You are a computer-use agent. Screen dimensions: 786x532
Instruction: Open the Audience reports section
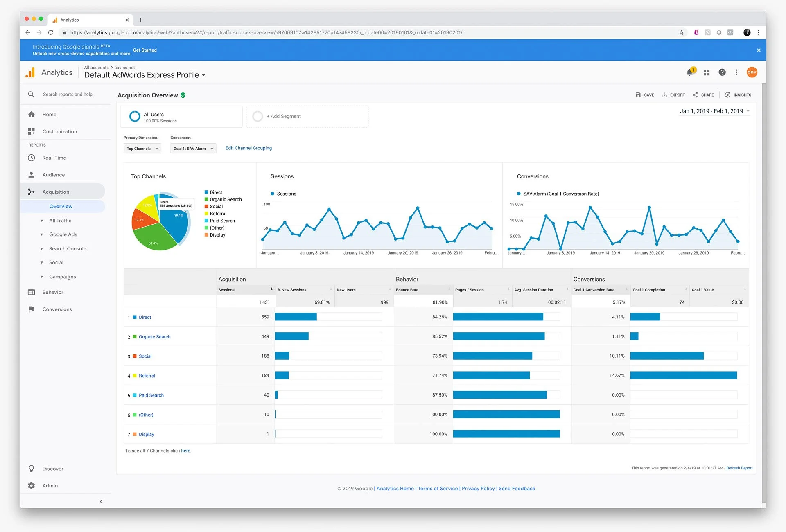click(x=54, y=175)
